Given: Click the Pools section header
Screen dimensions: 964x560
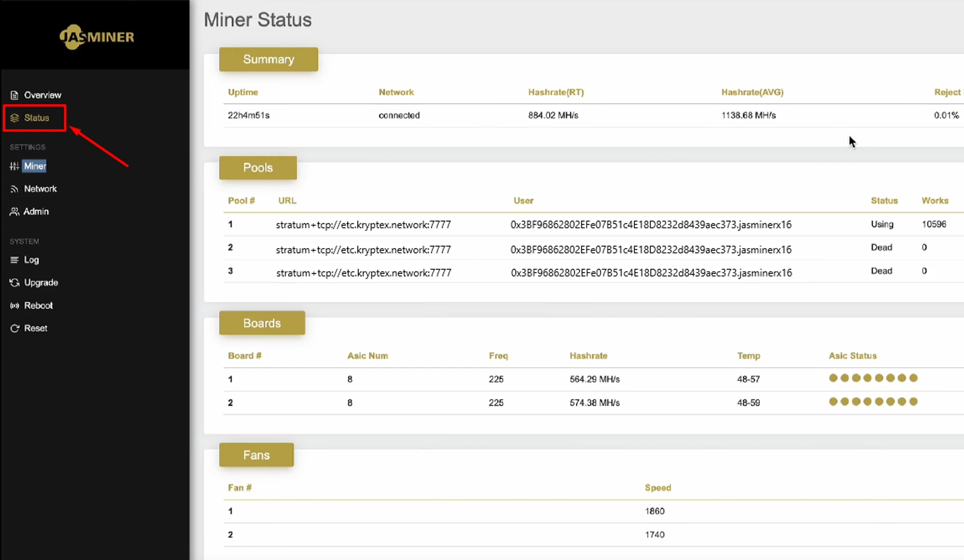Looking at the screenshot, I should (258, 168).
